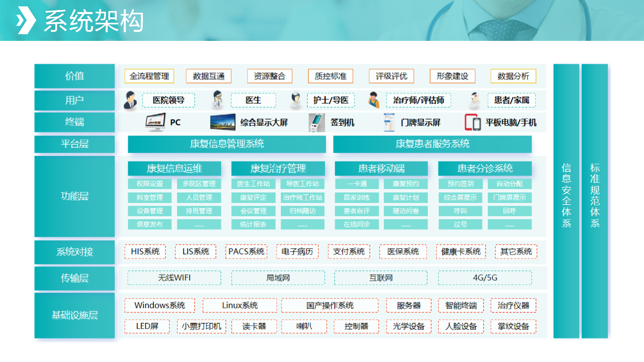Click the 系统对接 layer label
Viewport: 644px width, 362px height.
(74, 252)
